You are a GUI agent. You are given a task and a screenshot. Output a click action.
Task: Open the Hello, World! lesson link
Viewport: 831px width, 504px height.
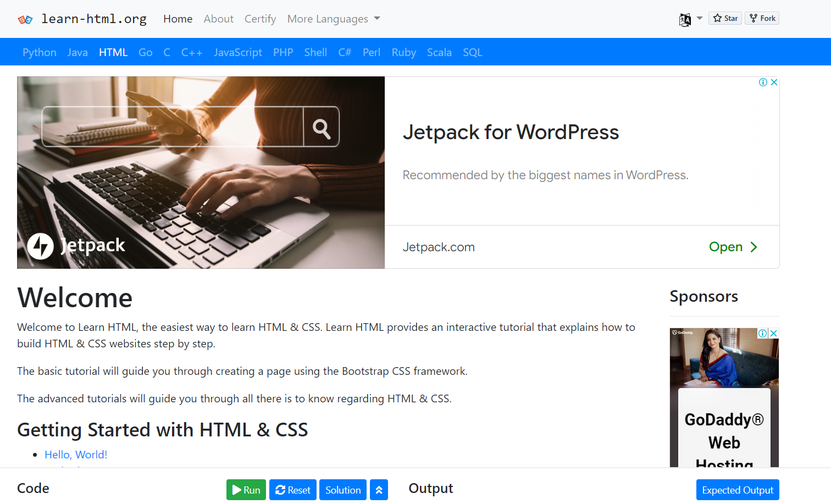pyautogui.click(x=76, y=455)
